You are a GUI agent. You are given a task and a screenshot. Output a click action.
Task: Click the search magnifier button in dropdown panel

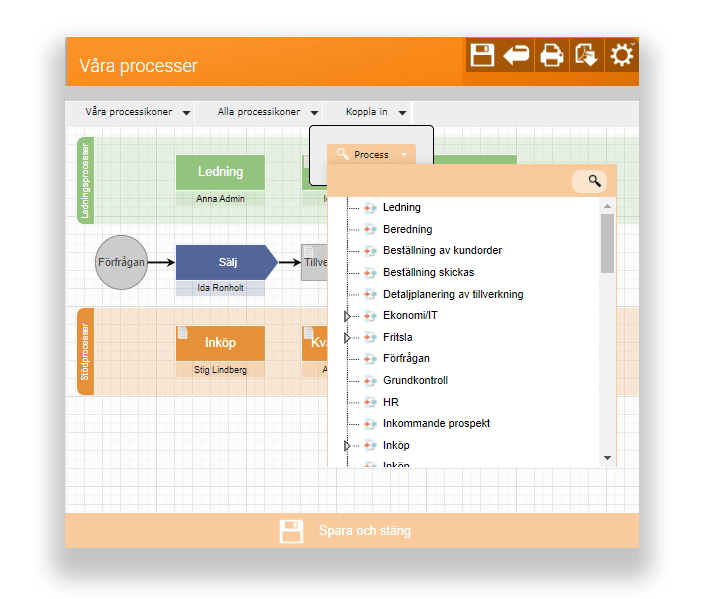click(x=594, y=181)
